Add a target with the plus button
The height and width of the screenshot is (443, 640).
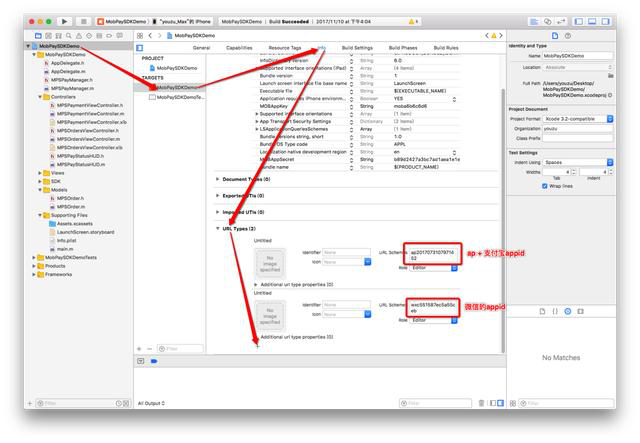(139, 349)
